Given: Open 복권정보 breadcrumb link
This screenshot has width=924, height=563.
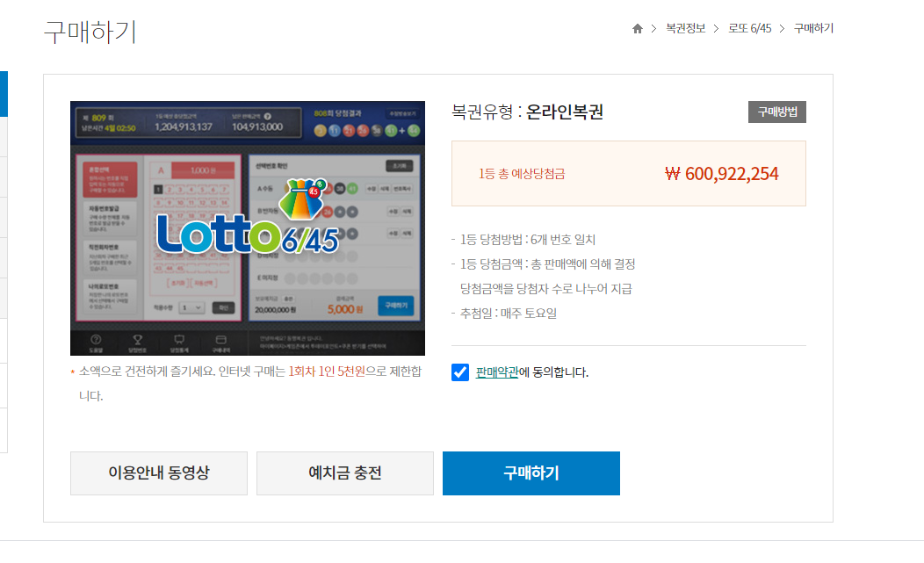Looking at the screenshot, I should (x=685, y=28).
